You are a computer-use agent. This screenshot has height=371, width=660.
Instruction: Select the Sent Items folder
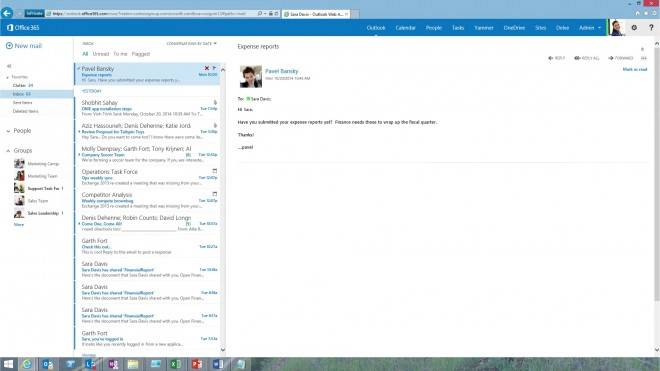(x=22, y=103)
